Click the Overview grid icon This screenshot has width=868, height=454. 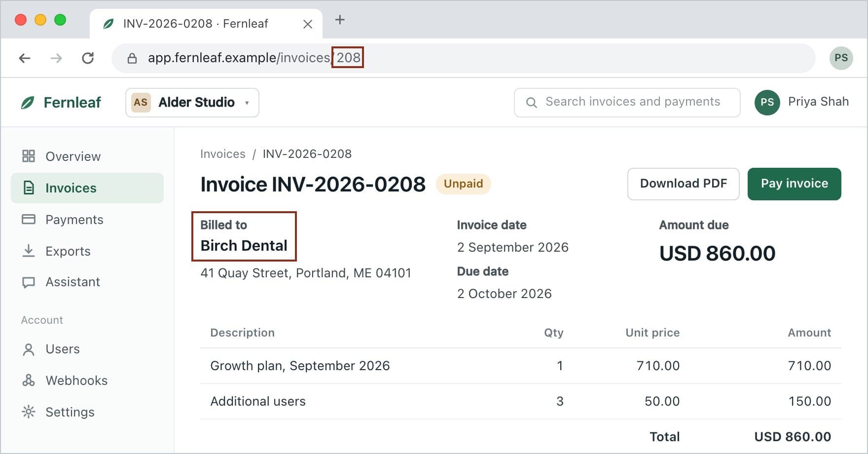click(x=29, y=156)
